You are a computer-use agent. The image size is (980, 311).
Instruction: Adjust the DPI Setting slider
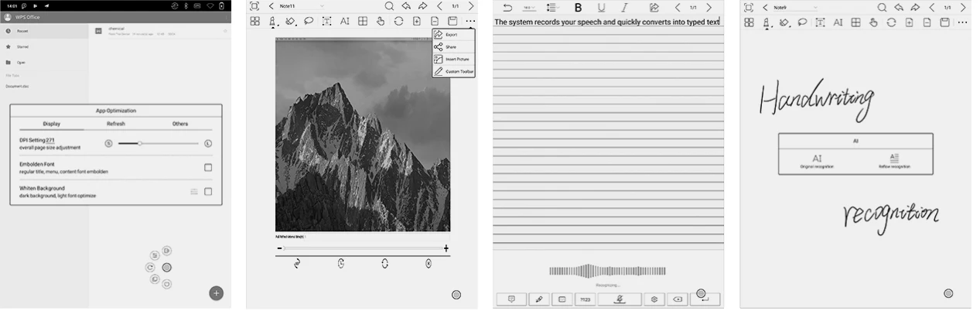tap(158, 143)
